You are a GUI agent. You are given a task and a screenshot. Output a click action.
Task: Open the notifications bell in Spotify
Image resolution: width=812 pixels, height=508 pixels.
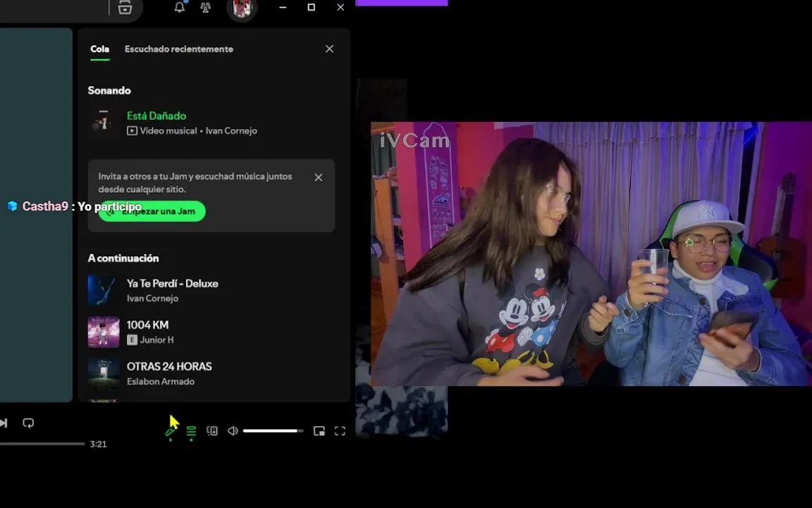click(180, 7)
